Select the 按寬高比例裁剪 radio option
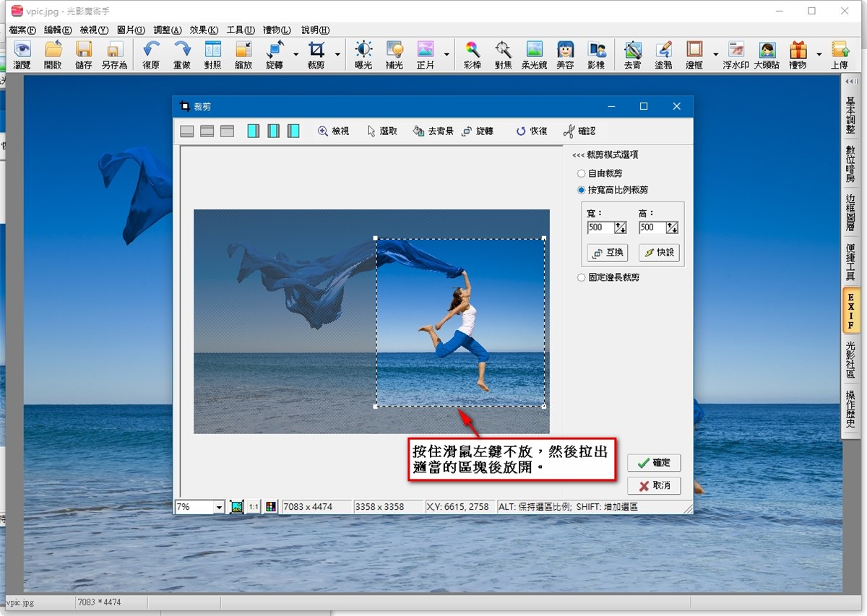 point(582,191)
